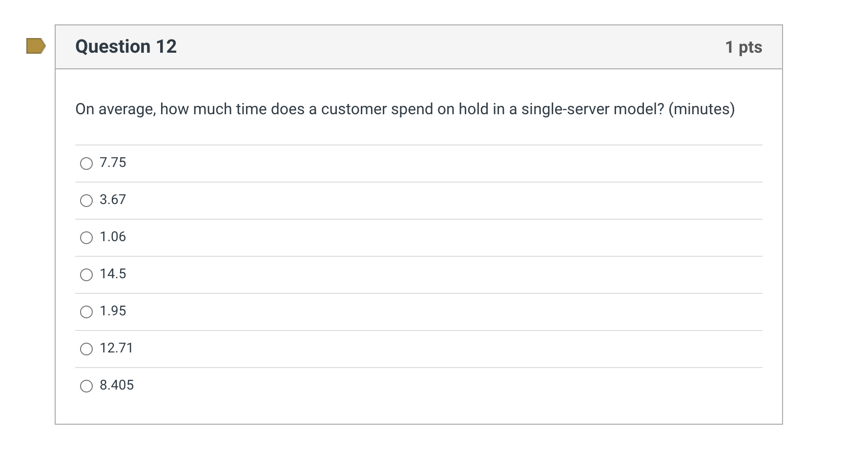Image resolution: width=868 pixels, height=453 pixels.
Task: Pick the radio button beside 1.06
Action: (x=86, y=238)
